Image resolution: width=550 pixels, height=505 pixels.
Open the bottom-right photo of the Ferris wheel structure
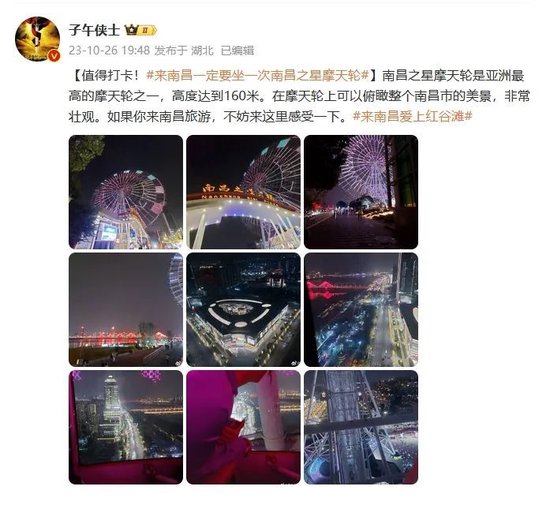(361, 427)
